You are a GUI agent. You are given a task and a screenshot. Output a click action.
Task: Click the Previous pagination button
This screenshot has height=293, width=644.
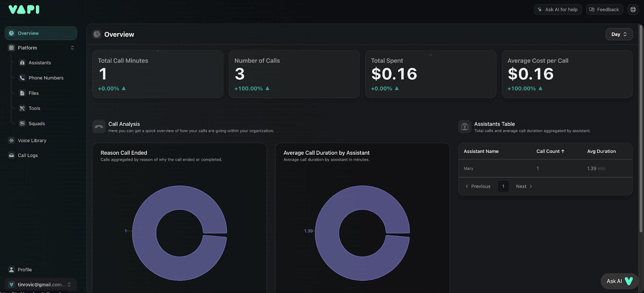click(478, 186)
